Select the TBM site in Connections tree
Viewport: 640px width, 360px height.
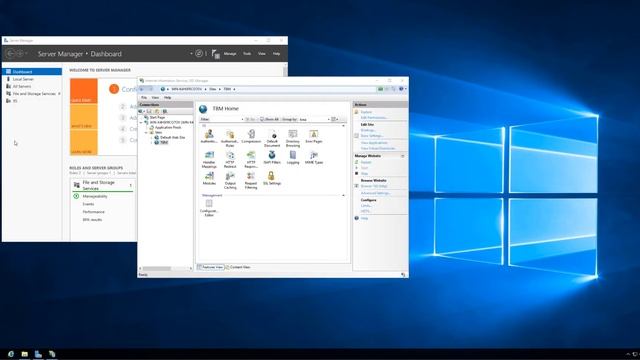point(164,142)
